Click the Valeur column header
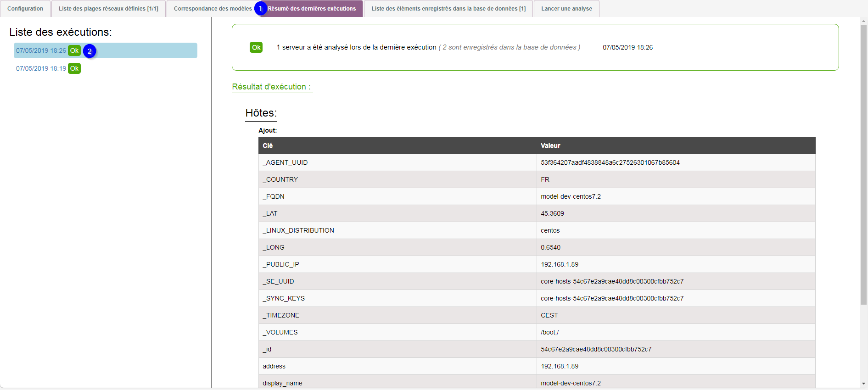 pos(550,145)
